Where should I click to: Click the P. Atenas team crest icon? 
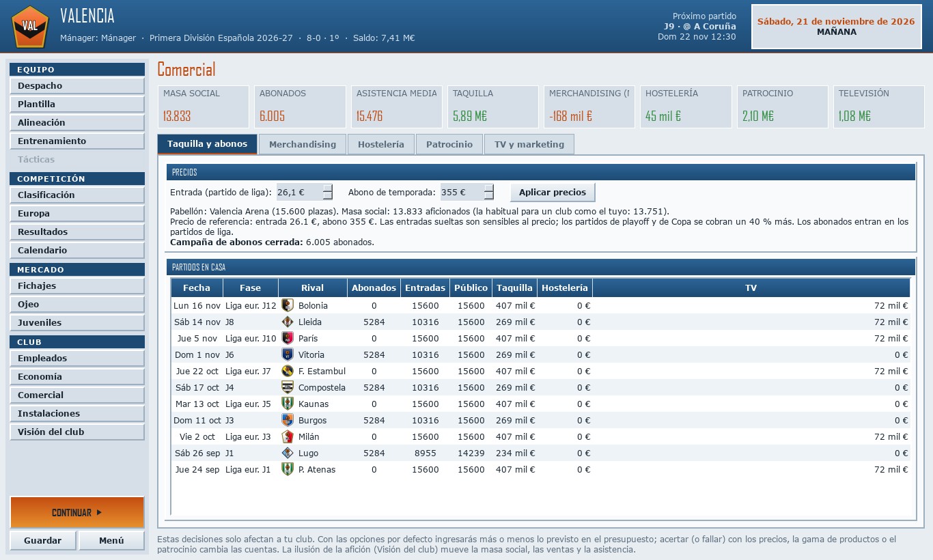tap(288, 470)
